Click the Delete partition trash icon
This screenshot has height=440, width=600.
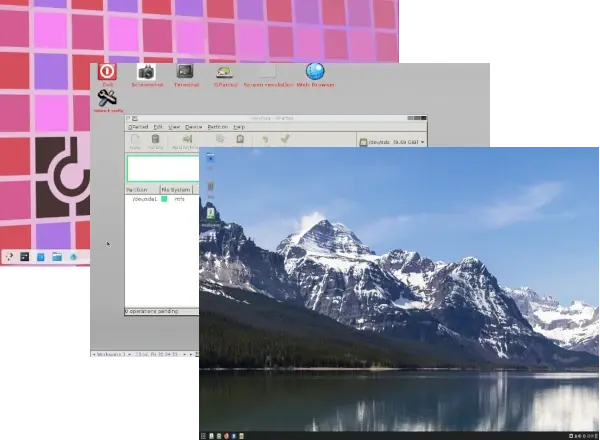click(155, 141)
